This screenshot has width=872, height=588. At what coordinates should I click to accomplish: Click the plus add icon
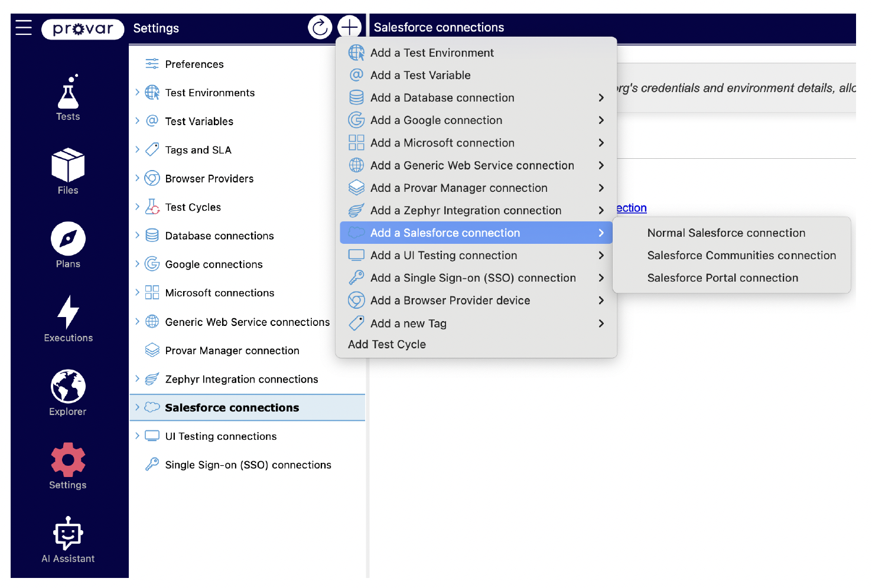[x=350, y=27]
